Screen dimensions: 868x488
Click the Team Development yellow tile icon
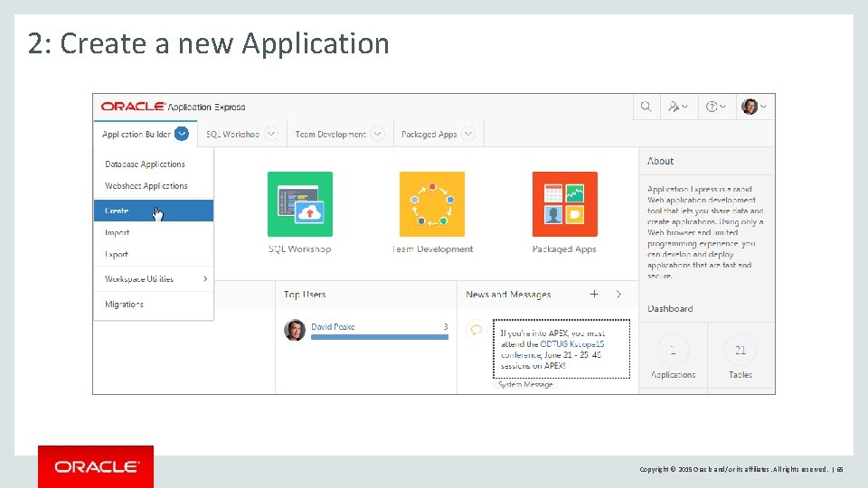(432, 204)
